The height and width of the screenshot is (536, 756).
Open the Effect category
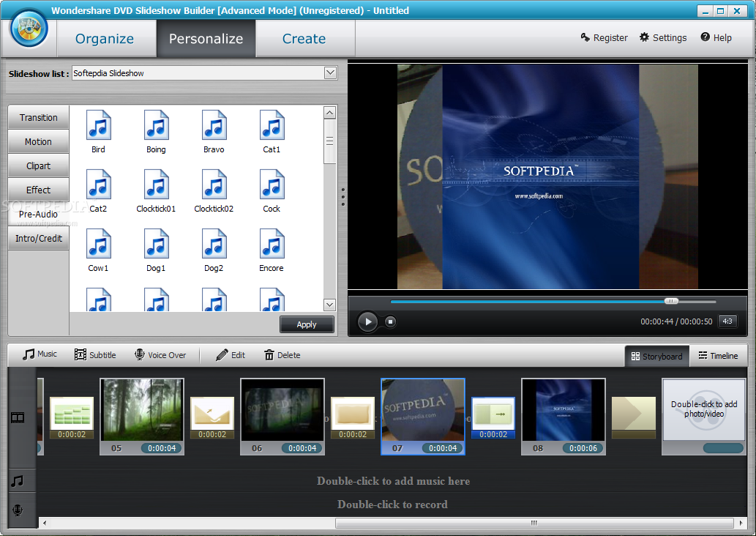[39, 190]
